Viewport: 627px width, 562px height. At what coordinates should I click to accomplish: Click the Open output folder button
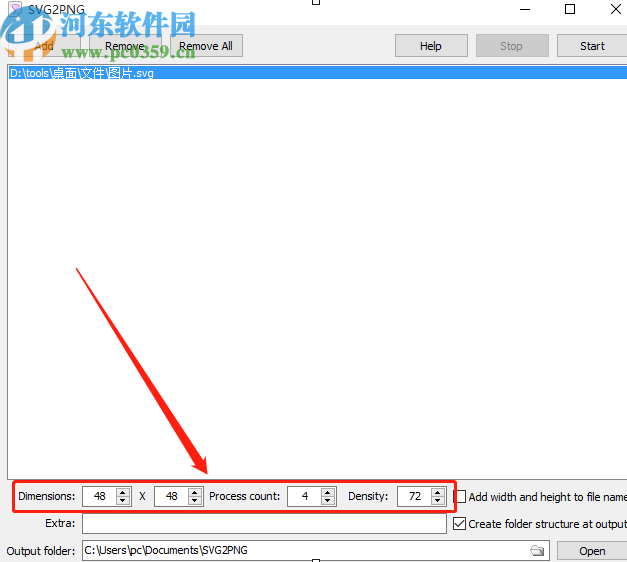(x=592, y=551)
